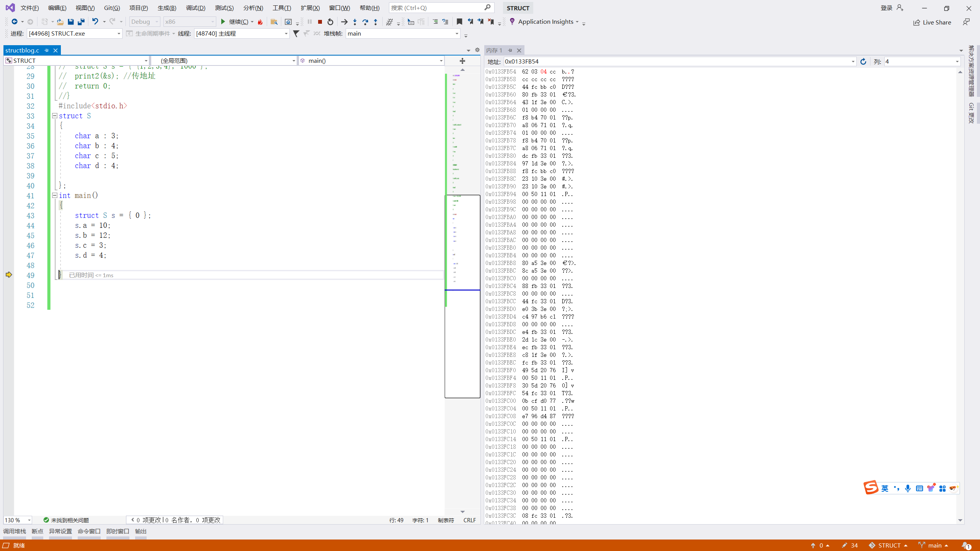980x551 pixels.
Task: Open the memory columns count dropdown
Action: click(x=957, y=62)
